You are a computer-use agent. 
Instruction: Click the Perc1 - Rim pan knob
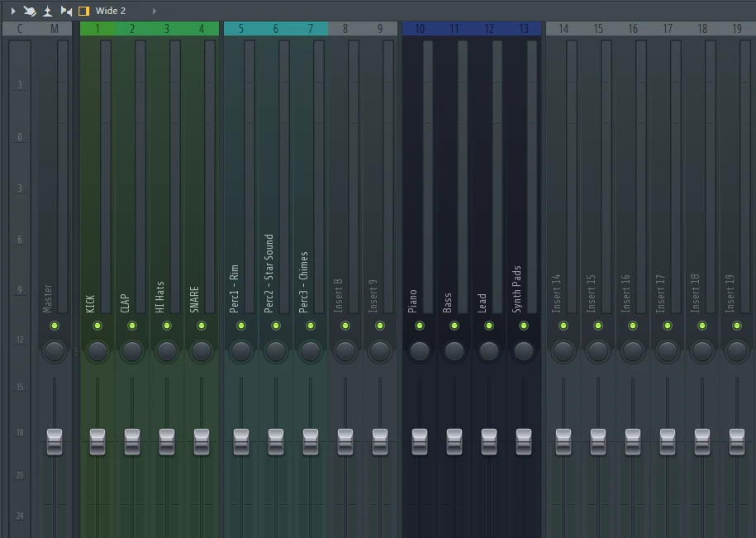241,351
